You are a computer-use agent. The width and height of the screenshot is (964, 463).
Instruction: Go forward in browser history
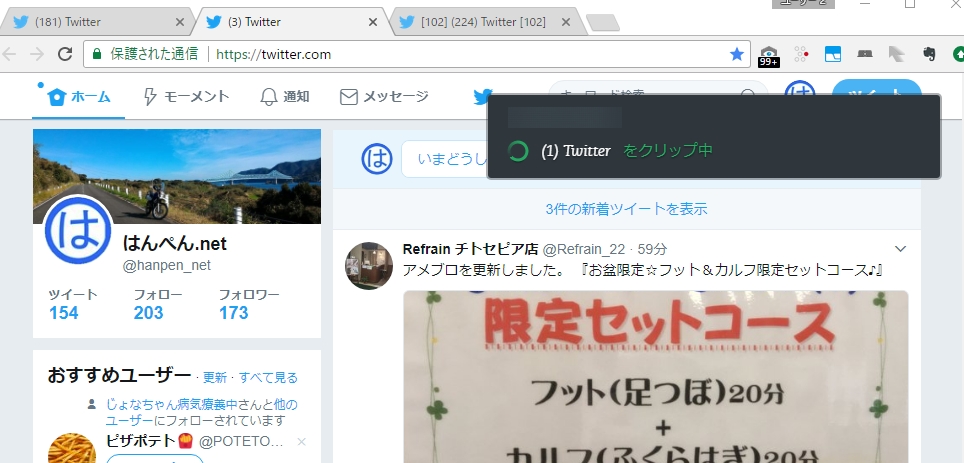[37, 54]
